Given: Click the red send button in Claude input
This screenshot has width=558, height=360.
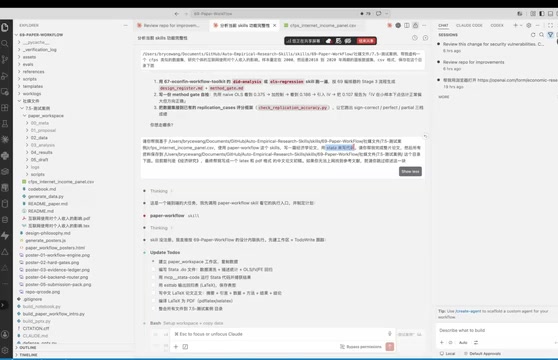Looking at the screenshot, I should coord(390,346).
